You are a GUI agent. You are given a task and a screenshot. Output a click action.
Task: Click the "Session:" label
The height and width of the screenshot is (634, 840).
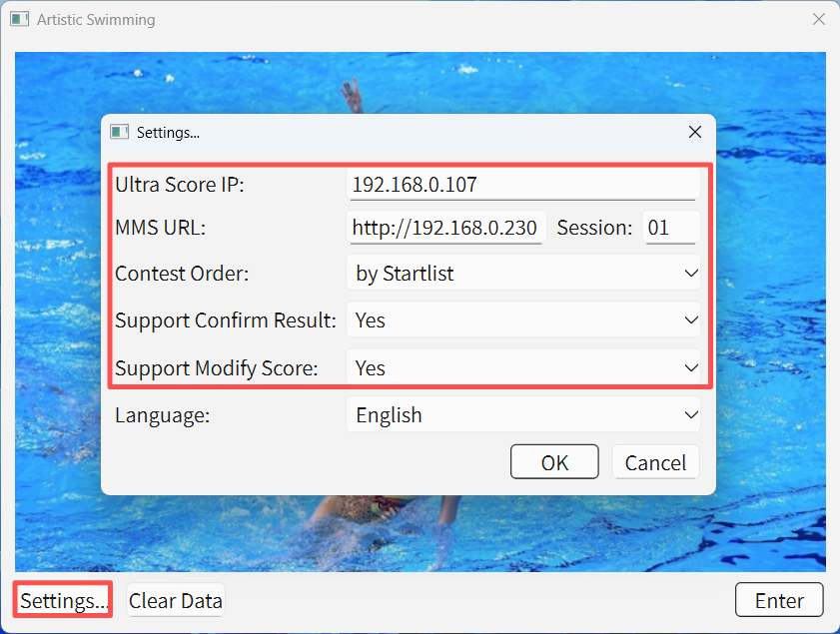click(594, 228)
